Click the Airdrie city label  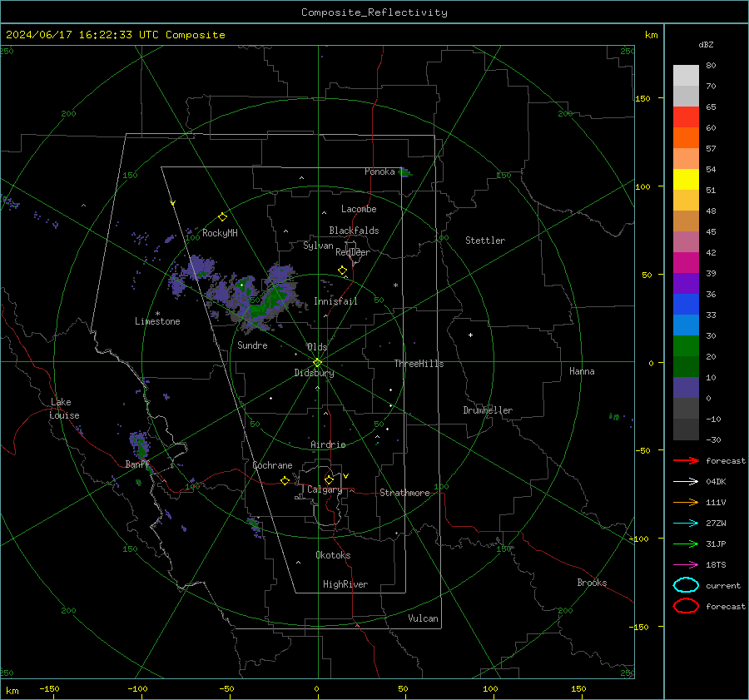[x=328, y=444]
